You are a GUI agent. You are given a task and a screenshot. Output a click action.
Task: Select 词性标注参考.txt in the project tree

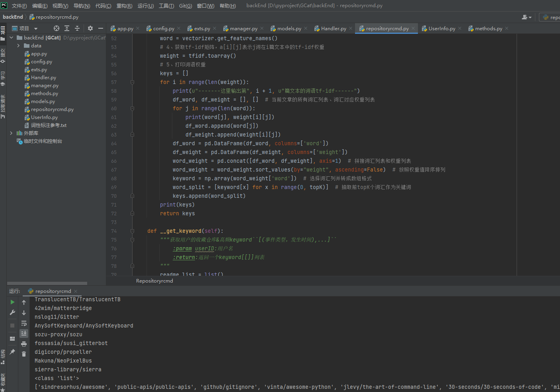[49, 125]
